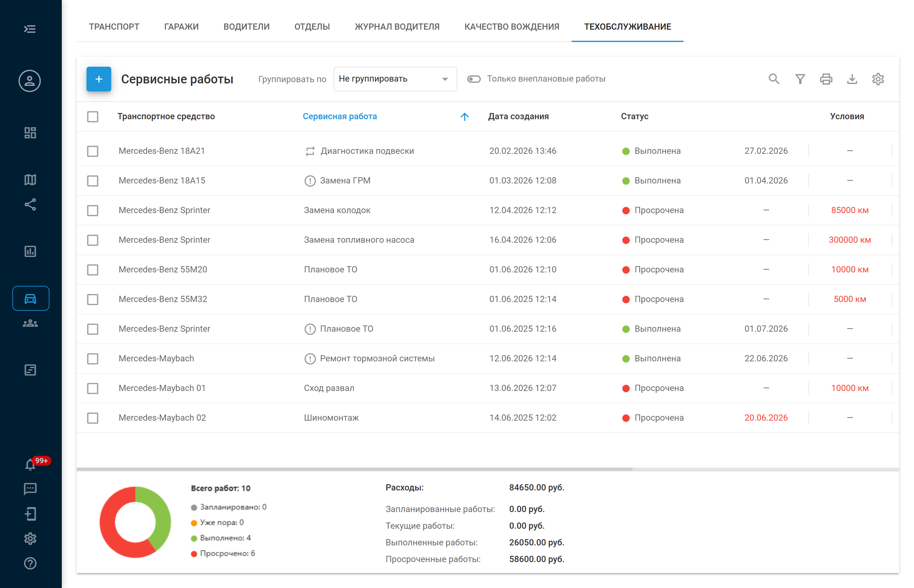Check the Mercedes-Maybach 02 row checkbox
914x588 pixels.
tap(92, 418)
